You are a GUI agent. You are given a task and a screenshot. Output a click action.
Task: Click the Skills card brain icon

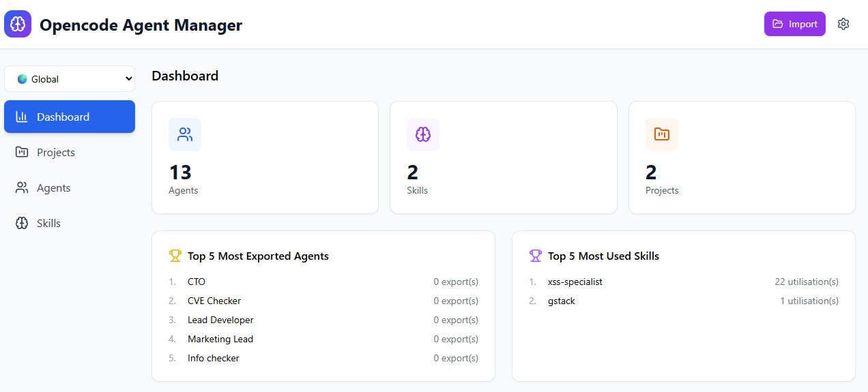423,134
